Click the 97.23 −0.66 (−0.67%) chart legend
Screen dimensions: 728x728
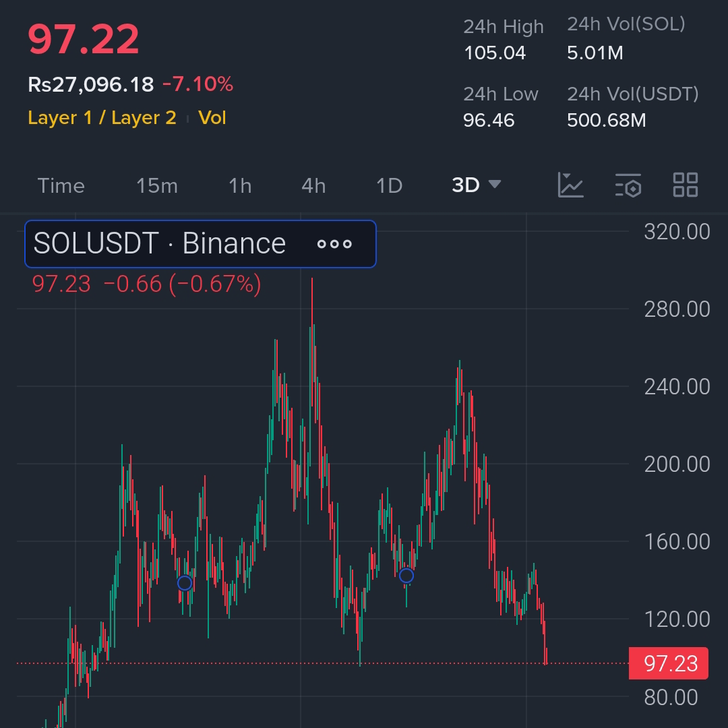pyautogui.click(x=147, y=284)
